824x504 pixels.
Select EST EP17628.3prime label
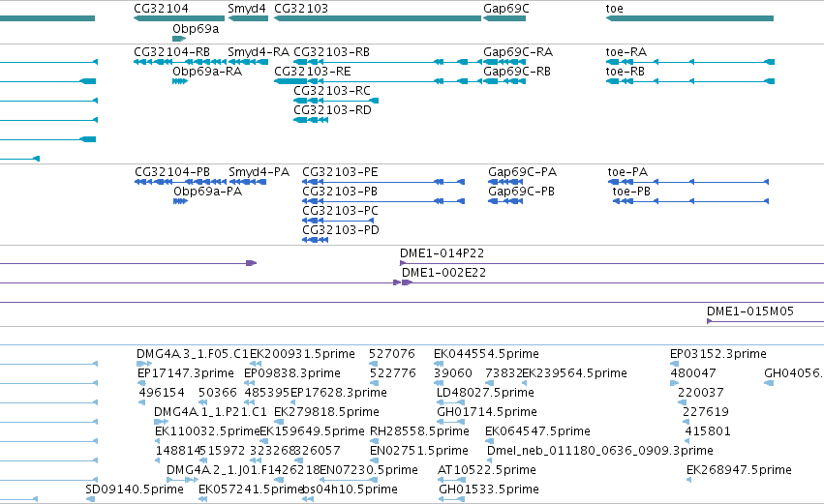[339, 393]
